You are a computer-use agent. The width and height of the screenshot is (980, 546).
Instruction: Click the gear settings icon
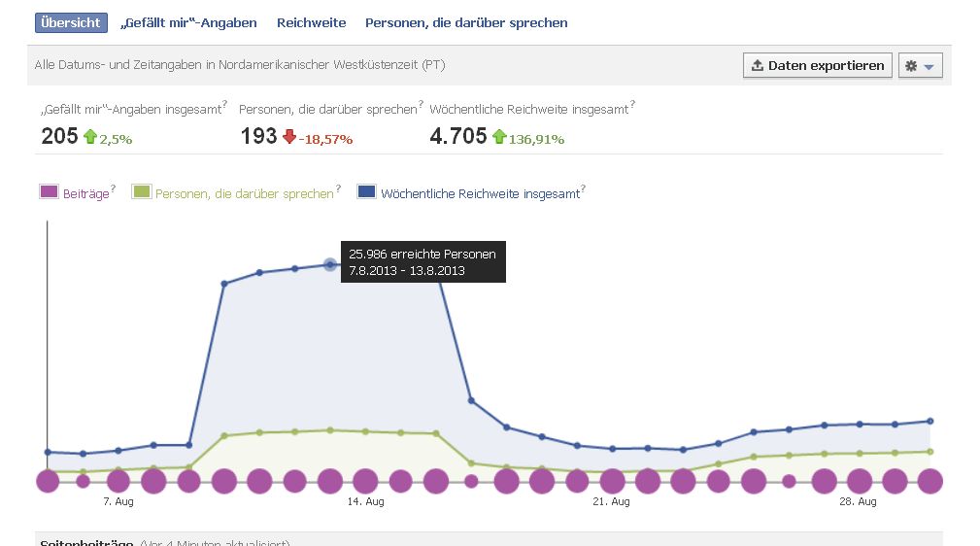pos(911,66)
